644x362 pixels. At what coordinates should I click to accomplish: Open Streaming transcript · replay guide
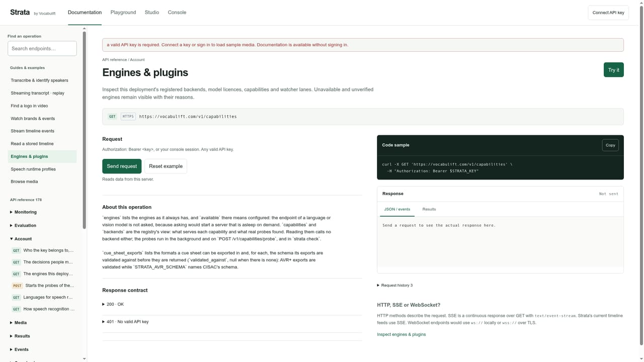(42, 93)
